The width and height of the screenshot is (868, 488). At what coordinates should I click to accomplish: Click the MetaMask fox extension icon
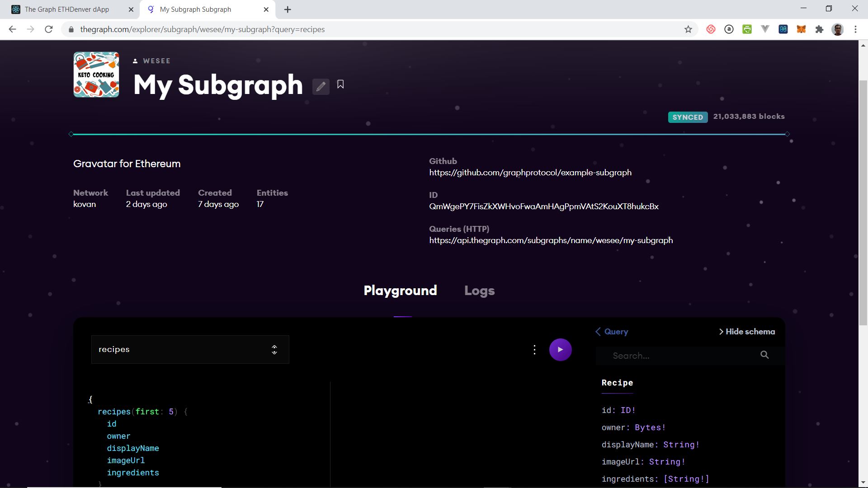point(801,29)
